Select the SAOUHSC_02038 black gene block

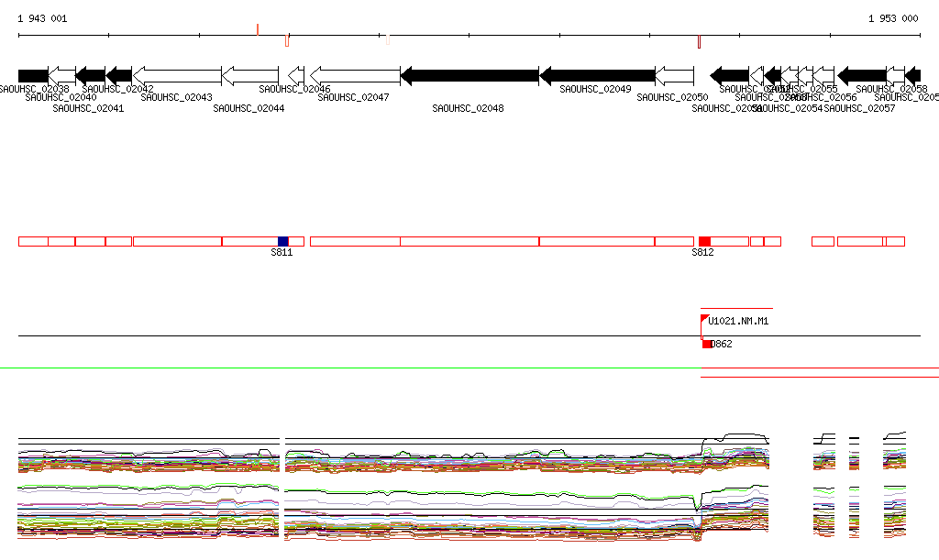coord(33,76)
